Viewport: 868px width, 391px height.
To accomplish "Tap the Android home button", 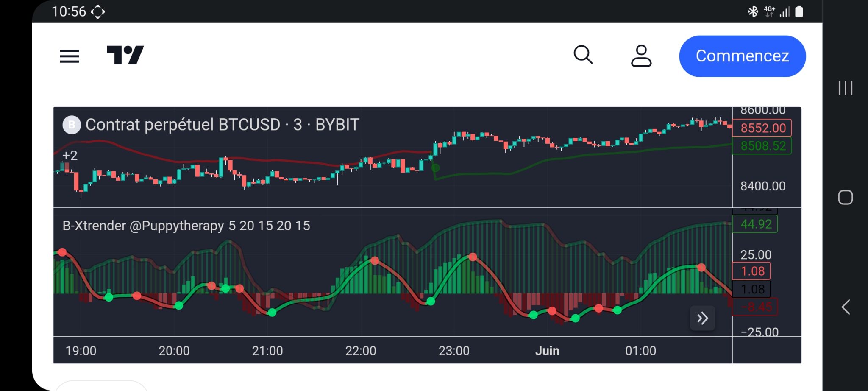I will click(846, 197).
